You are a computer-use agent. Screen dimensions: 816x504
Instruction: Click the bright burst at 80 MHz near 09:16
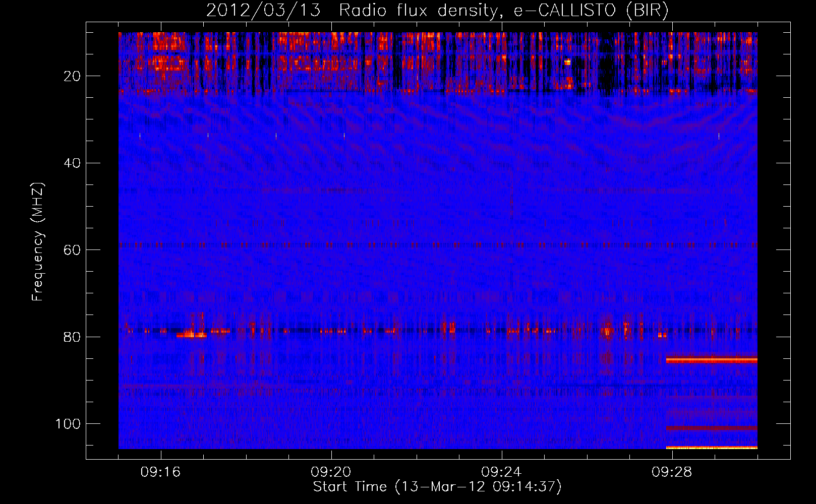[191, 334]
